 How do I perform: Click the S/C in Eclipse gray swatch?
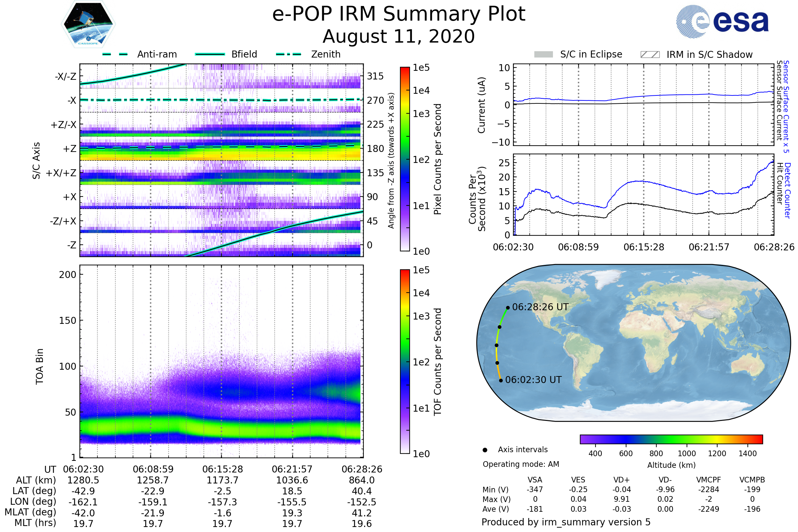click(x=543, y=55)
